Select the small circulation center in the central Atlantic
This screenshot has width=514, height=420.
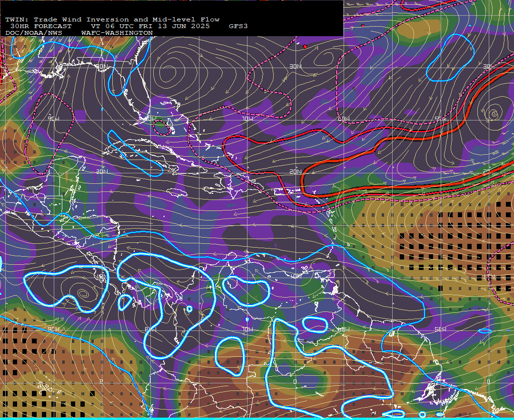coord(494,114)
